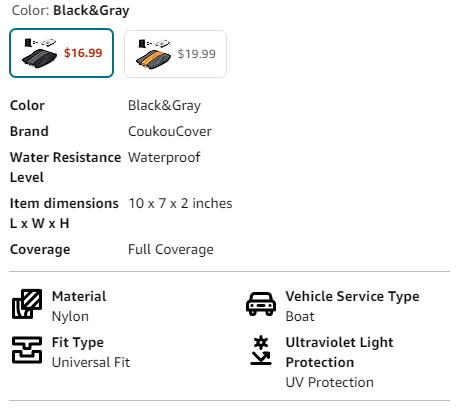The width and height of the screenshot is (463, 414).
Task: Click the Ultraviolet Light Protection sun icon
Action: pyautogui.click(x=261, y=350)
